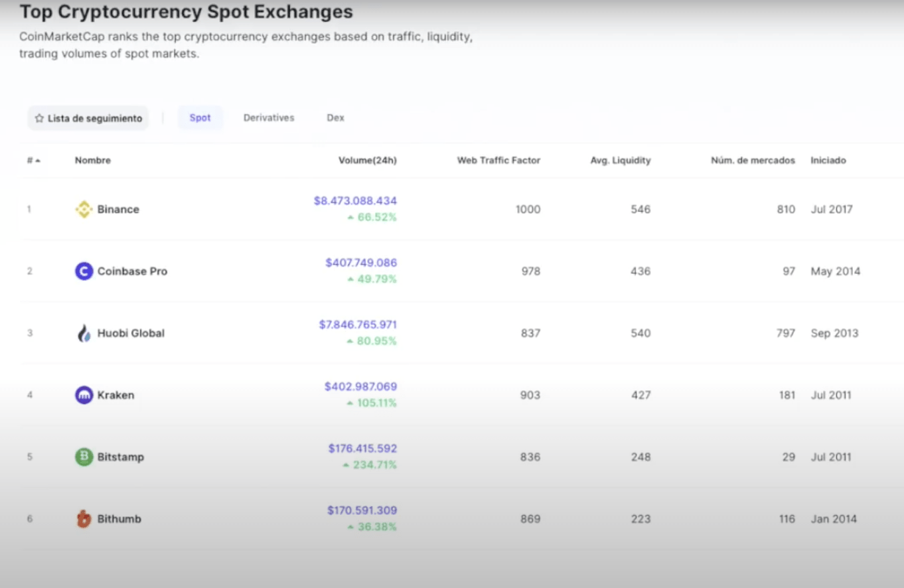Viewport: 904px width, 588px height.
Task: Click Binance web traffic value 1000
Action: (528, 209)
